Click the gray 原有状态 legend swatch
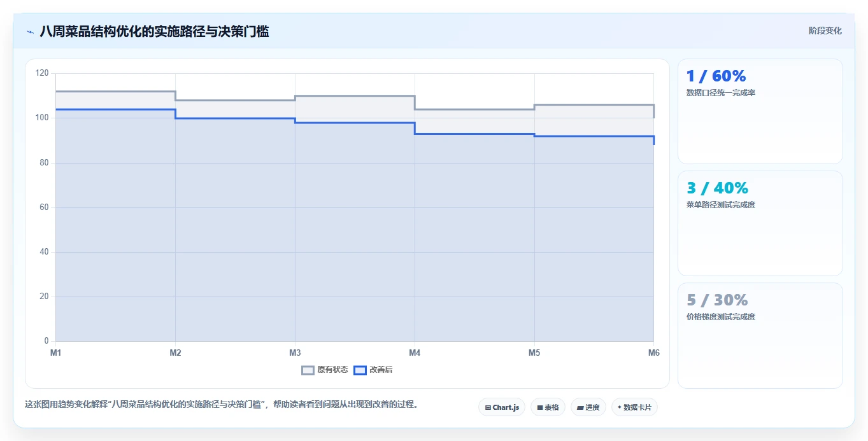This screenshot has width=868, height=441. click(308, 370)
